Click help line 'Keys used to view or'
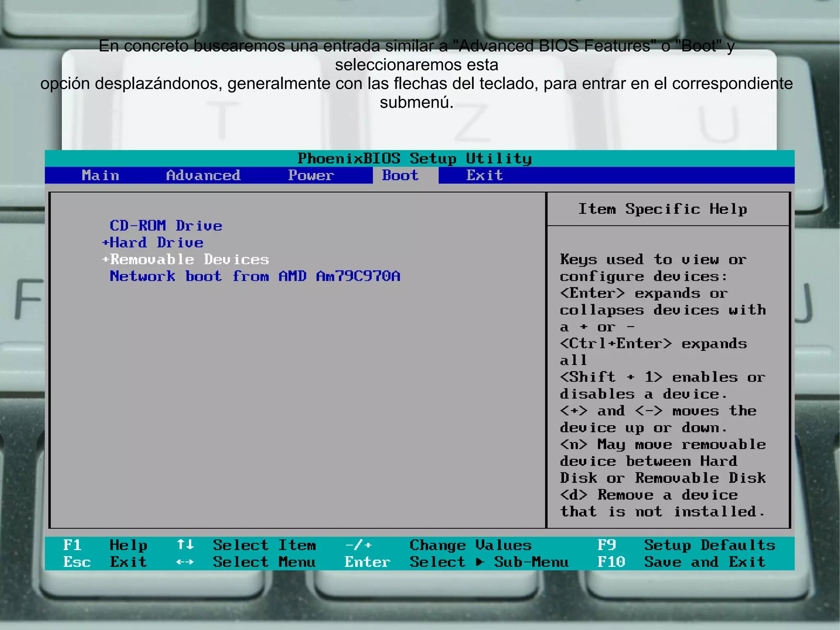840x630 pixels. pos(653,259)
